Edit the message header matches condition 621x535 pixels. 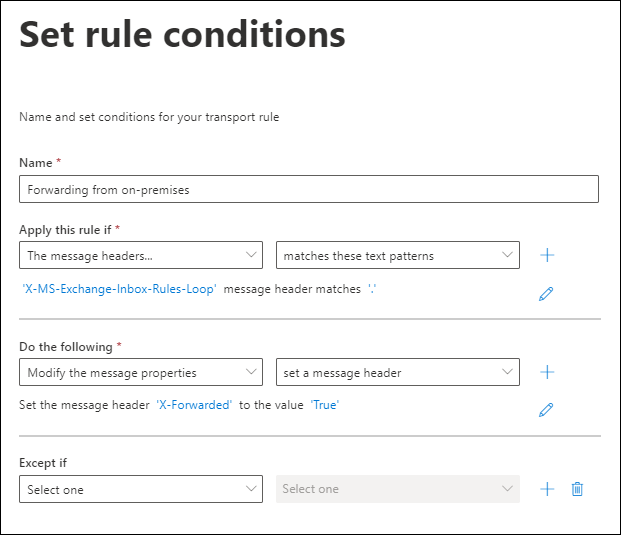[x=546, y=294]
